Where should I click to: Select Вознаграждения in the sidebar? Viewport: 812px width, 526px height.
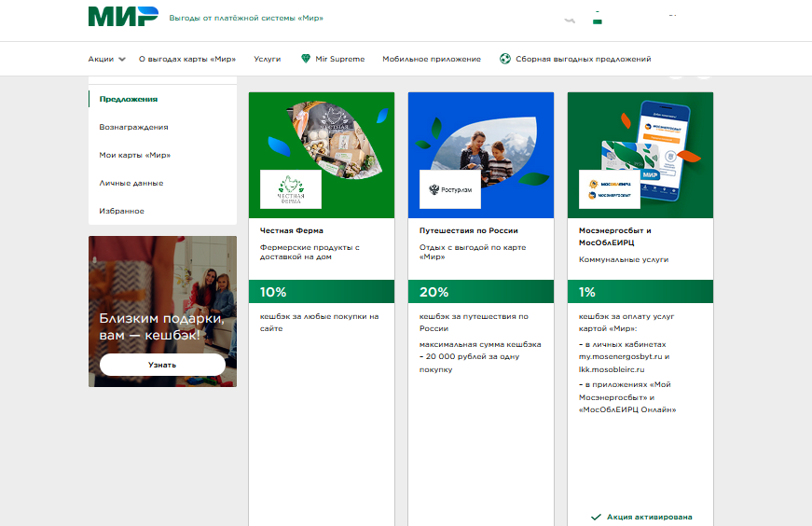click(x=133, y=127)
